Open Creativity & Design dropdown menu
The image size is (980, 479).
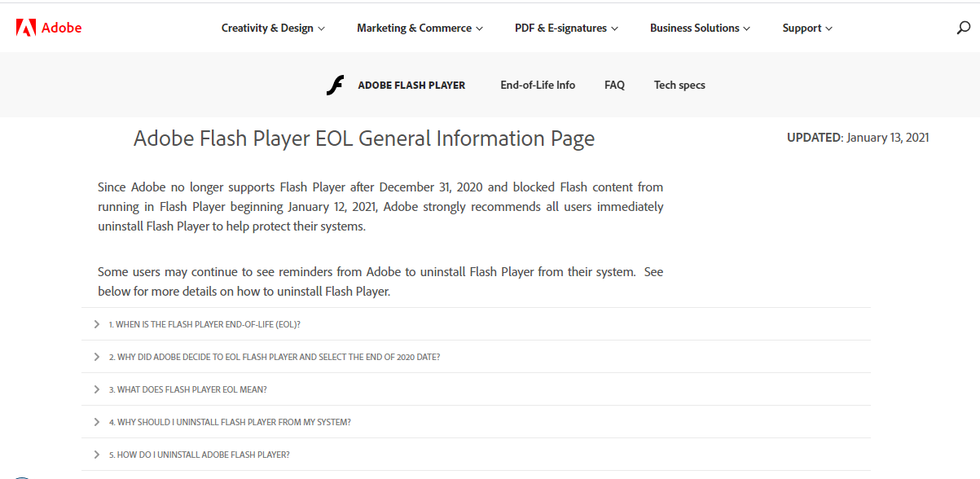pos(273,28)
